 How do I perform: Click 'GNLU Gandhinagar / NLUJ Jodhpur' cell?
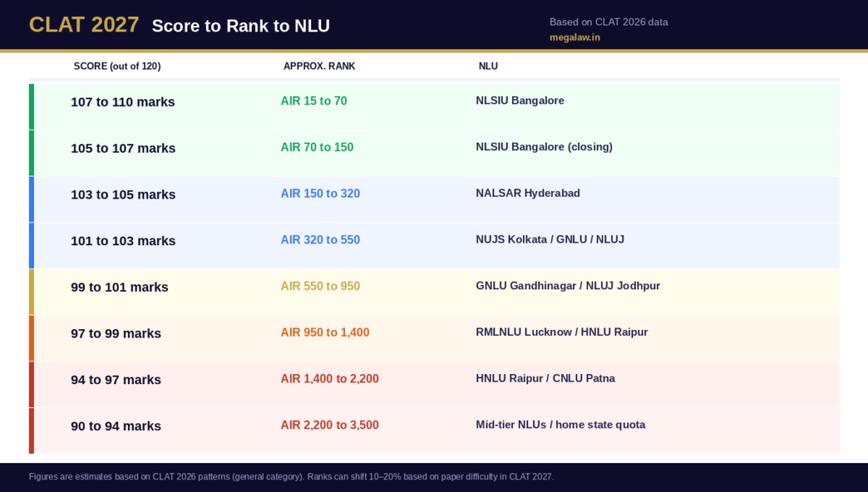[568, 286]
